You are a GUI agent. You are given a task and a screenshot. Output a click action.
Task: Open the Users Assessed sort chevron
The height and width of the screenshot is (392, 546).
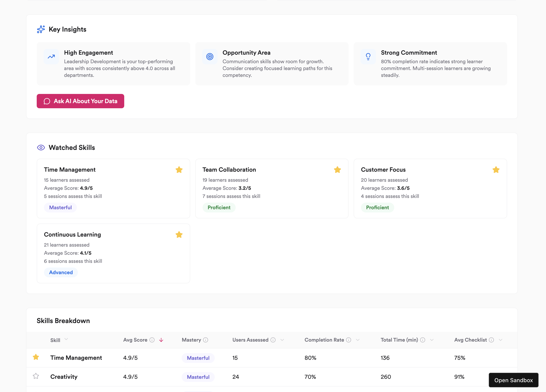(282, 340)
